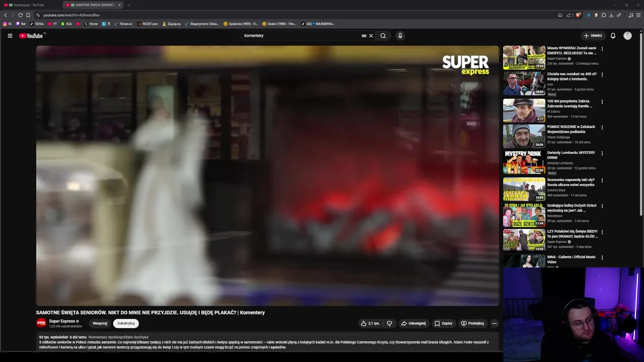Open site settings icon left of URL
The width and height of the screenshot is (644, 362).
(38, 15)
